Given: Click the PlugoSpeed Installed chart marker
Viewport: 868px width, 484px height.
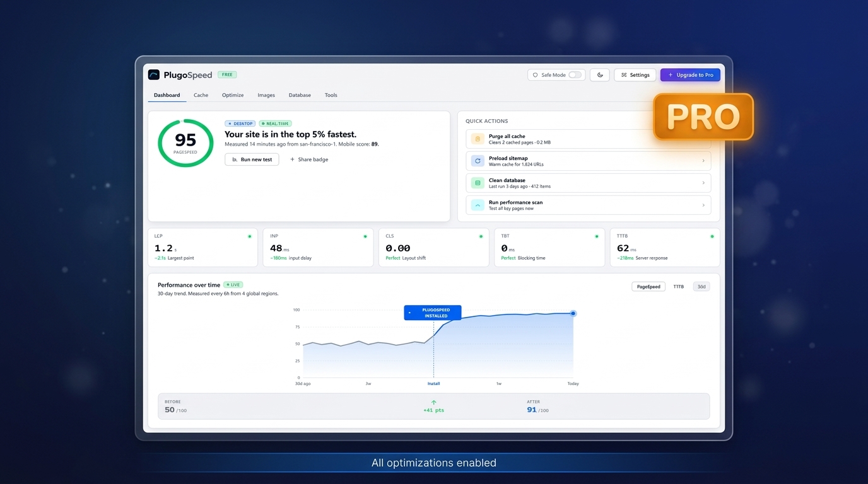Looking at the screenshot, I should (433, 313).
